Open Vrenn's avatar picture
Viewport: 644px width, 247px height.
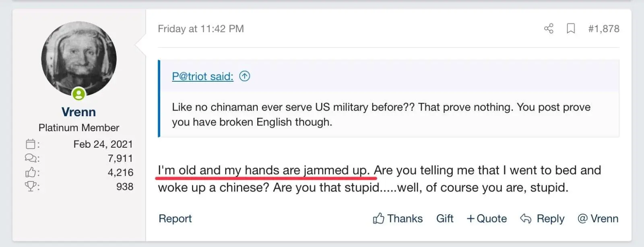click(79, 59)
